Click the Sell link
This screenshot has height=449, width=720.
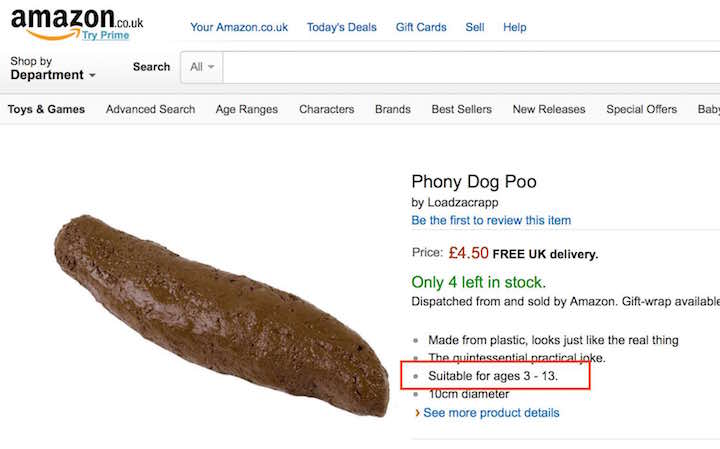tap(475, 27)
